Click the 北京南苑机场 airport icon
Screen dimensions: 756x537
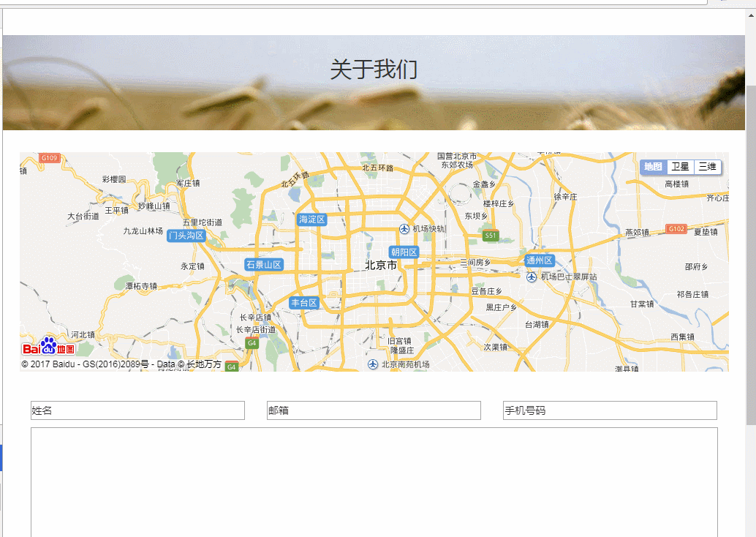373,364
